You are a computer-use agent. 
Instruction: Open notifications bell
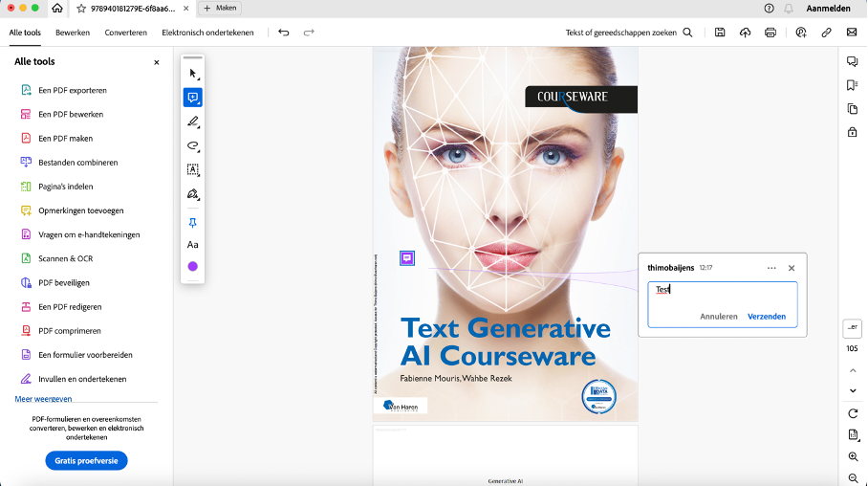click(x=789, y=9)
